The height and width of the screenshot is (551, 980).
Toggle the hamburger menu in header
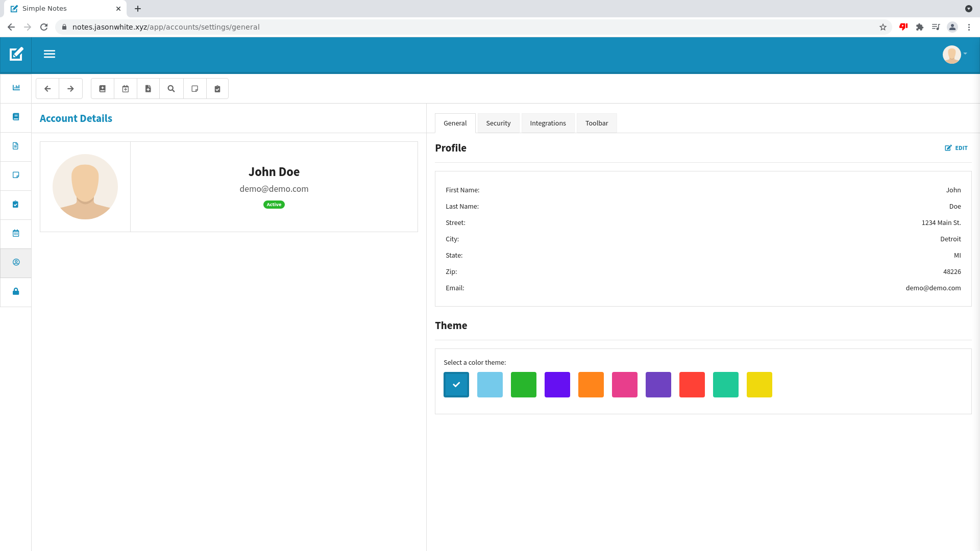coord(50,54)
